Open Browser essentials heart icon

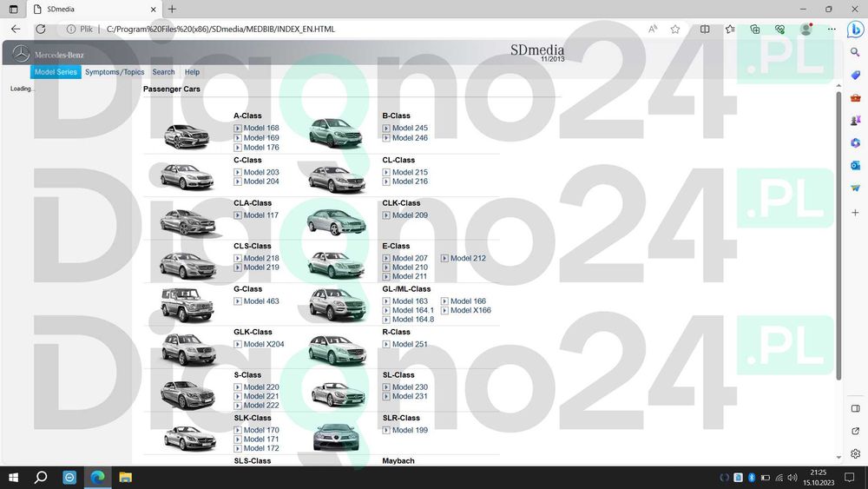(x=779, y=30)
